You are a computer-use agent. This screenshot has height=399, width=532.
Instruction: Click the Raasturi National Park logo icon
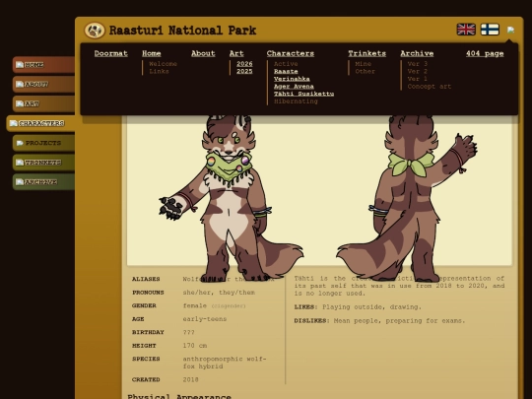pyautogui.click(x=95, y=31)
